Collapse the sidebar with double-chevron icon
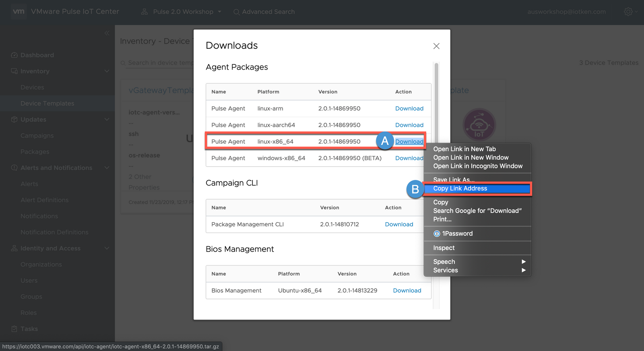The image size is (644, 351). pyautogui.click(x=107, y=33)
